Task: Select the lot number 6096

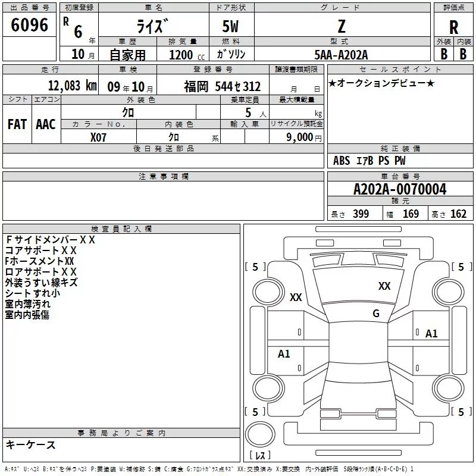Action: 30,26
